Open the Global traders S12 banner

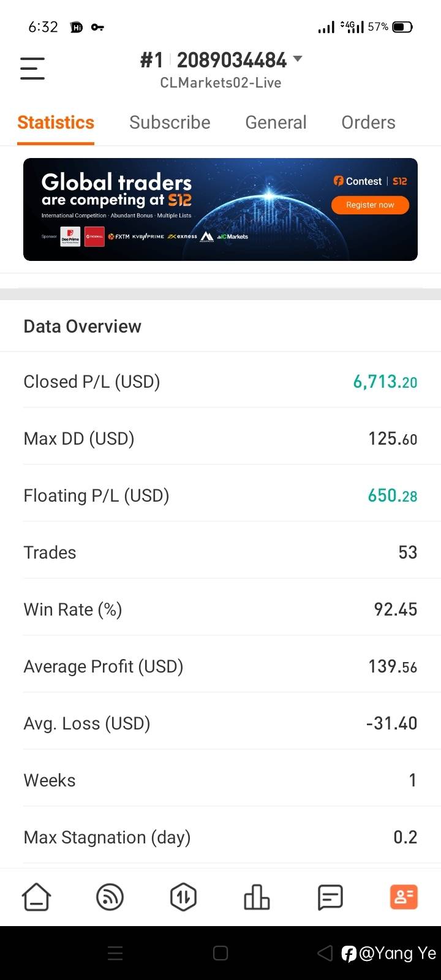[221, 209]
